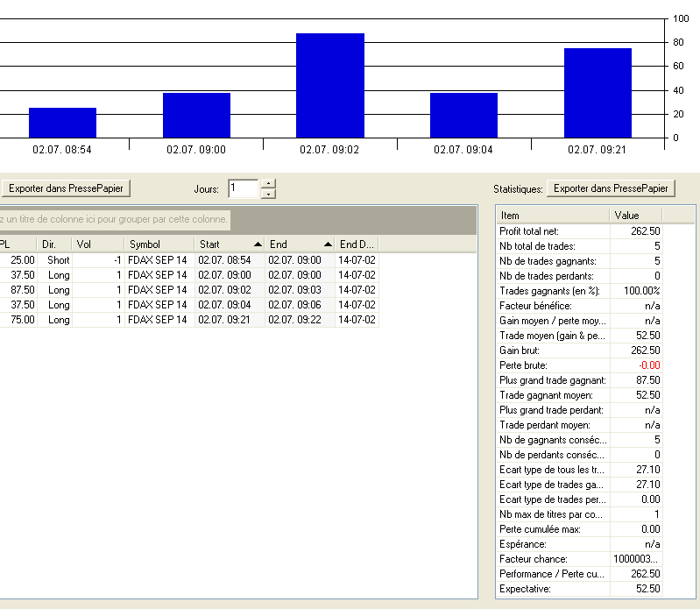Select the Profit total net statistics row
This screenshot has height=609, width=700.
(578, 231)
